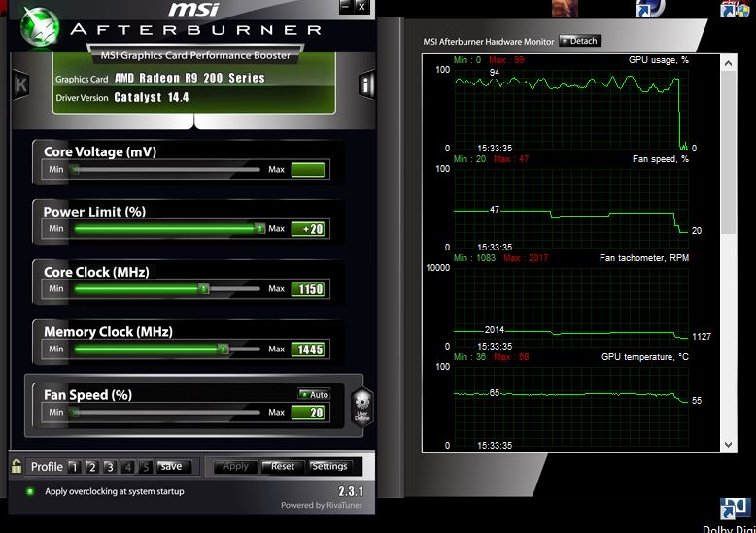Viewport: 756px width, 533px height.
Task: Click the Reset button
Action: (282, 466)
